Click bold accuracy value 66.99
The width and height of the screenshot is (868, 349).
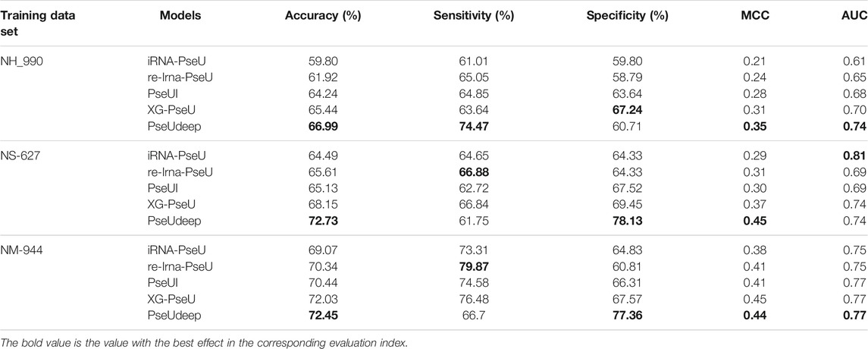pyautogui.click(x=323, y=127)
